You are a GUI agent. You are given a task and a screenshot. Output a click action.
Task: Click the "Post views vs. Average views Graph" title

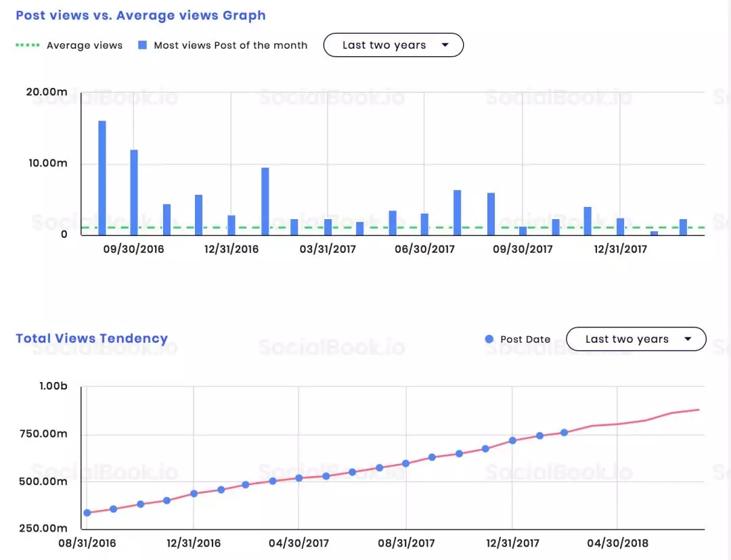pyautogui.click(x=141, y=15)
